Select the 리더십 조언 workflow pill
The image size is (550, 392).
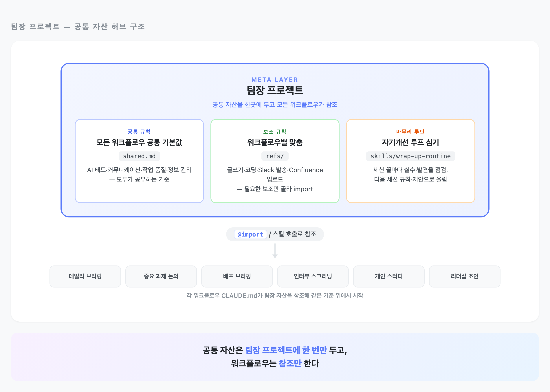(x=465, y=276)
